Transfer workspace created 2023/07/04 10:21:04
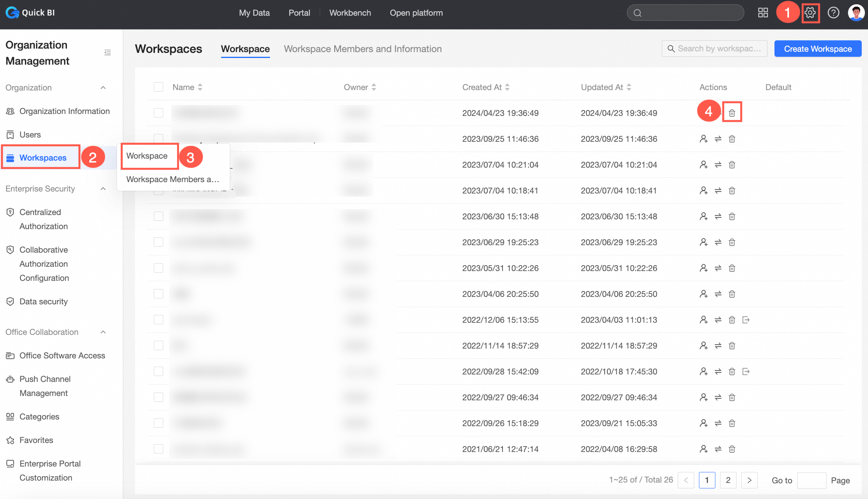 718,165
